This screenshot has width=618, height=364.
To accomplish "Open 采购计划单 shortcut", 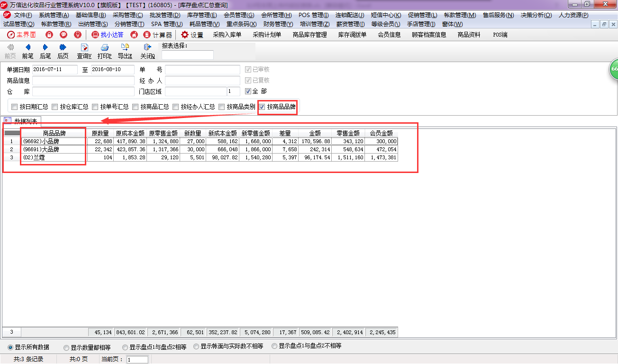I will (x=267, y=35).
